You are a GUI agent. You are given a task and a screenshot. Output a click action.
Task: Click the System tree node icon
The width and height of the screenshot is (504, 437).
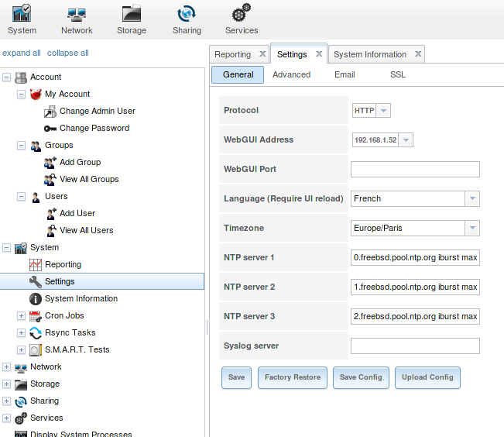click(21, 248)
